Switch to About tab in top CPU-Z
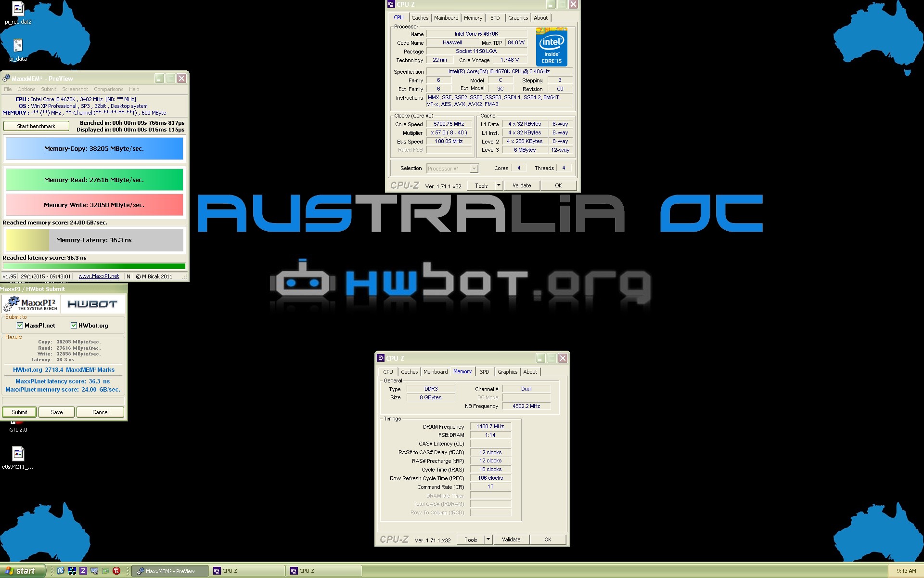Viewport: 924px width, 578px height. point(541,18)
